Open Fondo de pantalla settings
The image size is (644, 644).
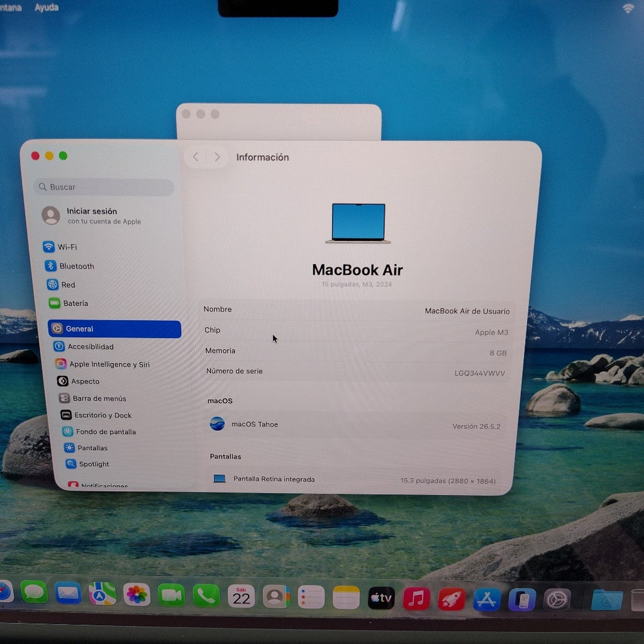coord(99,431)
